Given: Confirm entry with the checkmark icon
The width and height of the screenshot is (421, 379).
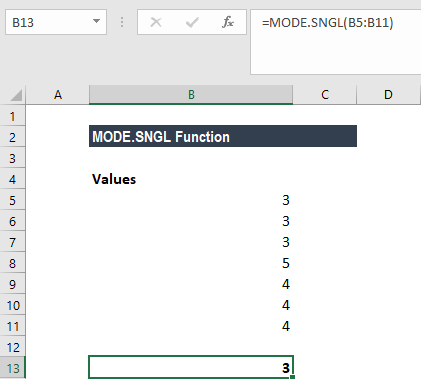Looking at the screenshot, I should pyautogui.click(x=192, y=22).
